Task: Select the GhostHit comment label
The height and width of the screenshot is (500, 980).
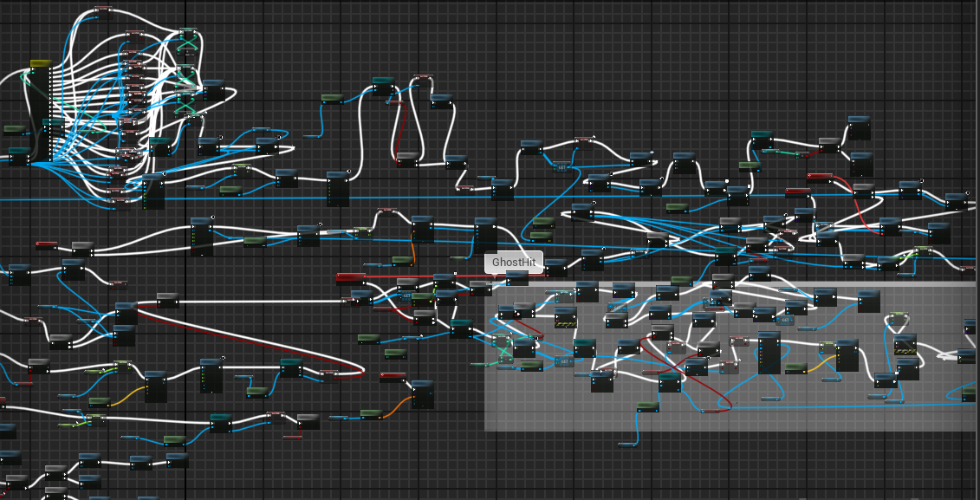Action: [x=512, y=262]
